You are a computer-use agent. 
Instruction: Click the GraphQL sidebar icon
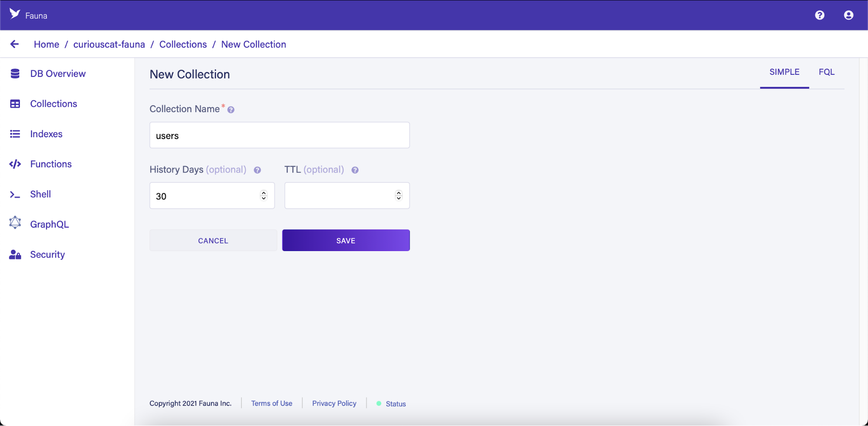[x=15, y=223]
